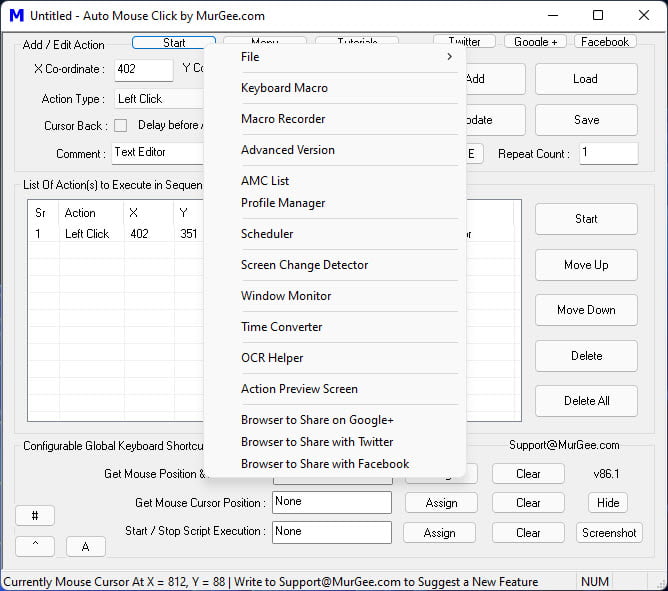668x591 pixels.
Task: Click the X Co-ordinate input field
Action: coord(144,69)
